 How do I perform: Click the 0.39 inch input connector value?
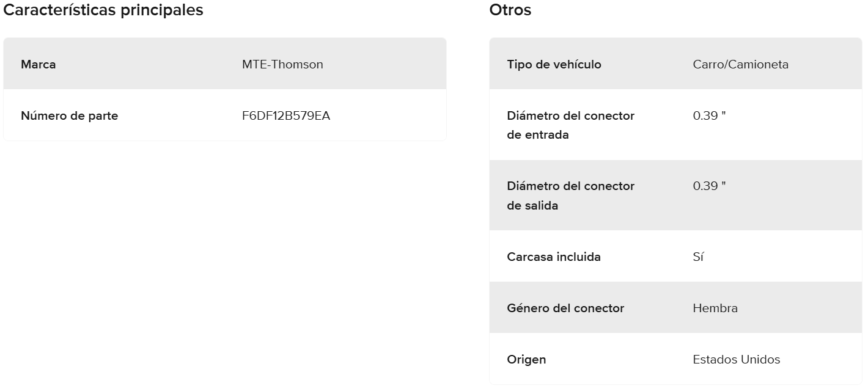709,115
